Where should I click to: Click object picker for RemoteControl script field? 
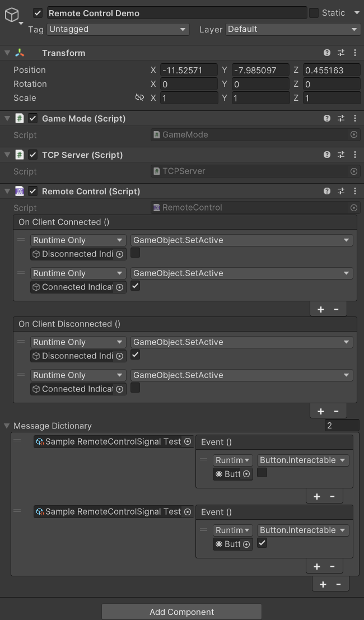(354, 208)
